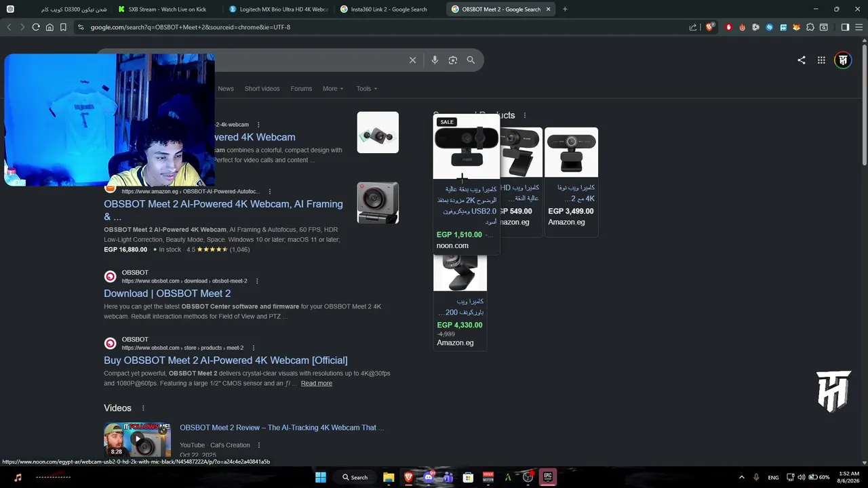Switch to the Forums search tab

[x=301, y=89]
